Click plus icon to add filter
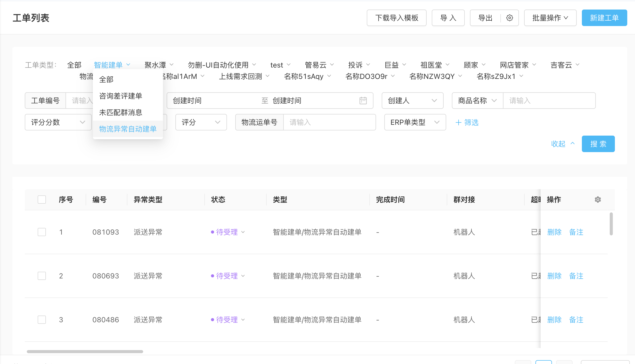635x364 pixels. coord(458,122)
